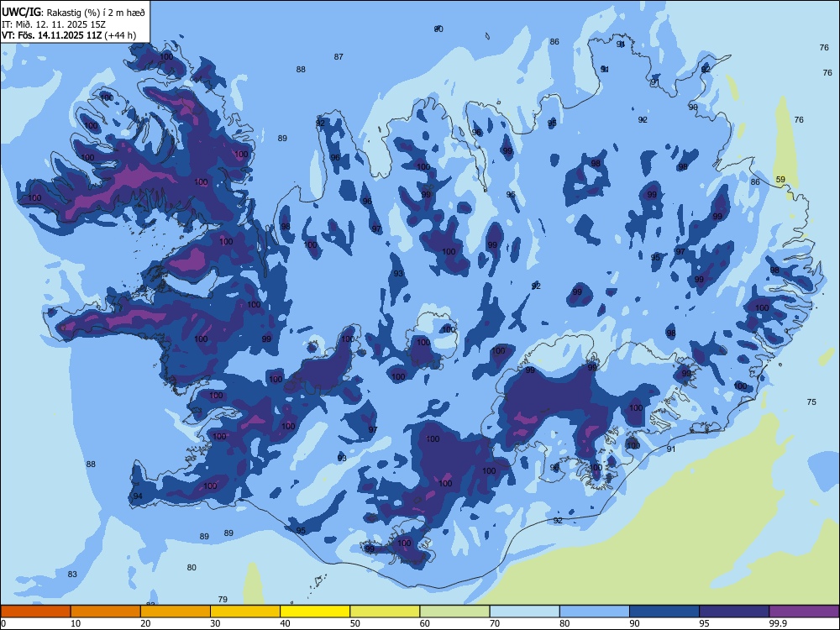The height and width of the screenshot is (630, 840).
Task: Select the pale yellow 50–60 legend swatch
Action: 385,612
